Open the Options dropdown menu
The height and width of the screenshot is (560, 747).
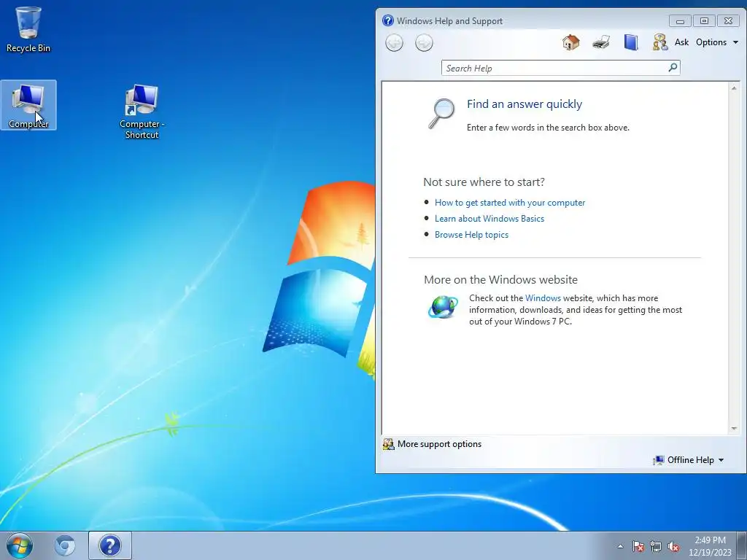coord(717,42)
